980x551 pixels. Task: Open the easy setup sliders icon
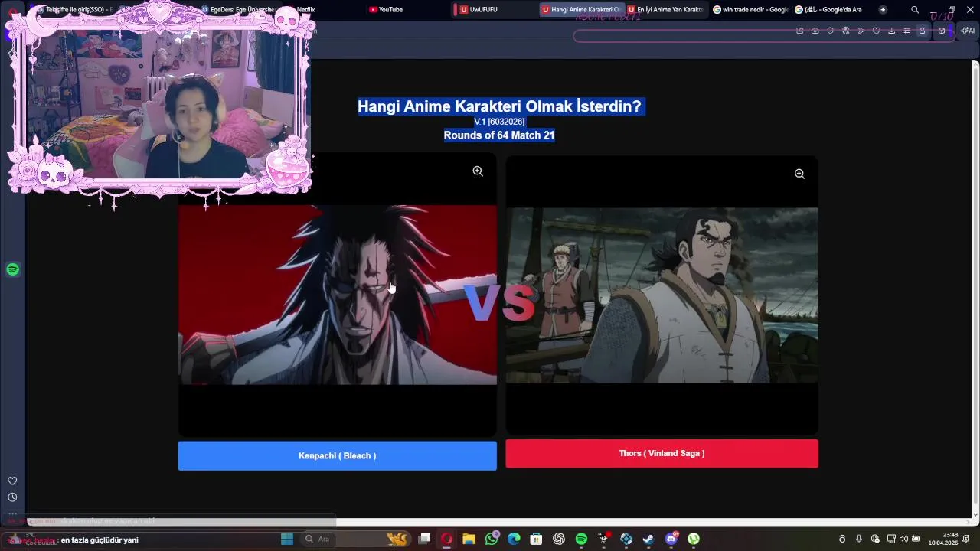pyautogui.click(x=907, y=31)
